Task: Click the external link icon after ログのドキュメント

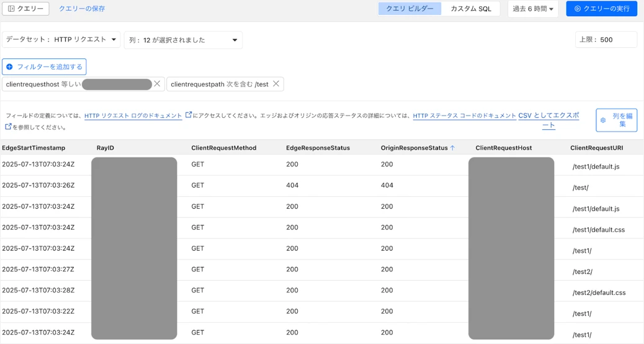Action: click(x=189, y=115)
